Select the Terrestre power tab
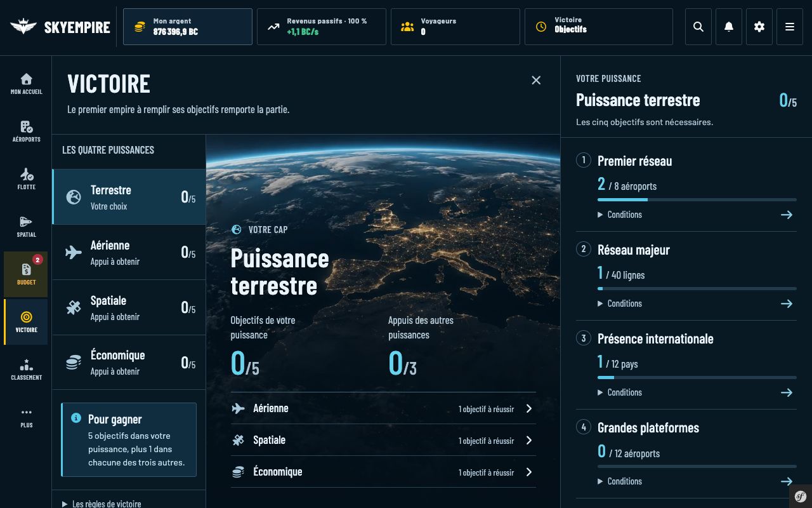Screen dimensions: 812x508 tap(129, 197)
